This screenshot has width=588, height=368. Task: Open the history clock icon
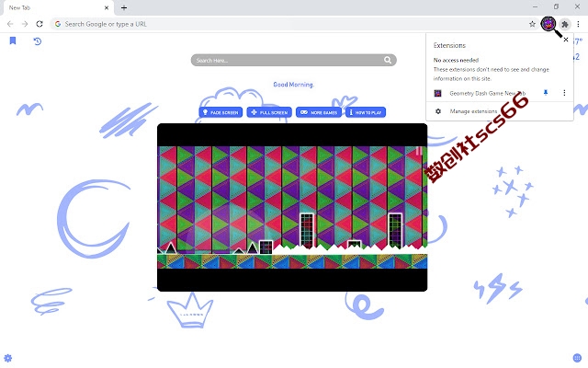tap(37, 40)
